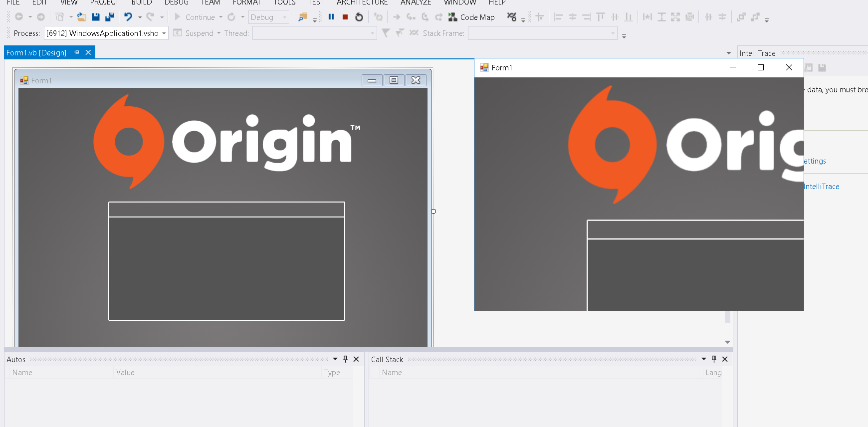Toggle auto-hide pin on Autos panel
This screenshot has height=427, width=868.
(x=345, y=359)
